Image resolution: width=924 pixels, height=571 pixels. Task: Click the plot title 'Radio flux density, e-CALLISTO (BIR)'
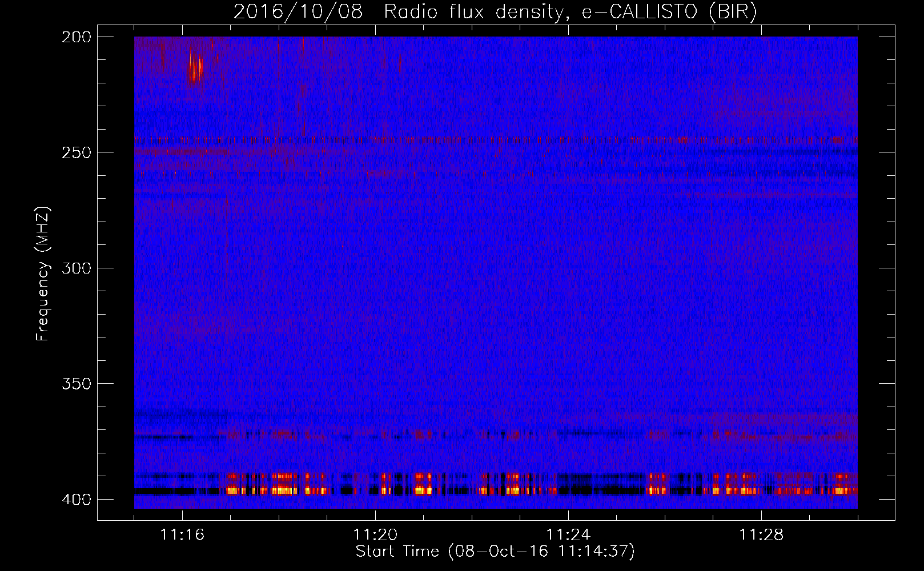click(x=571, y=12)
